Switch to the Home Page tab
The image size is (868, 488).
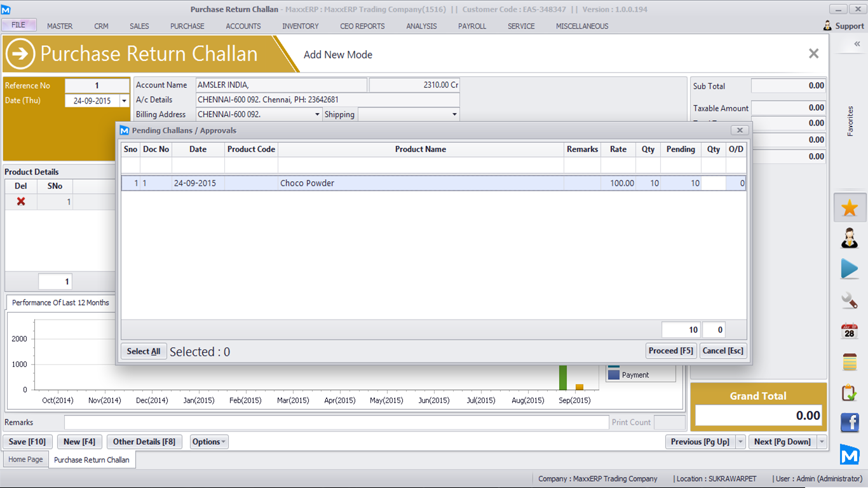(x=25, y=459)
